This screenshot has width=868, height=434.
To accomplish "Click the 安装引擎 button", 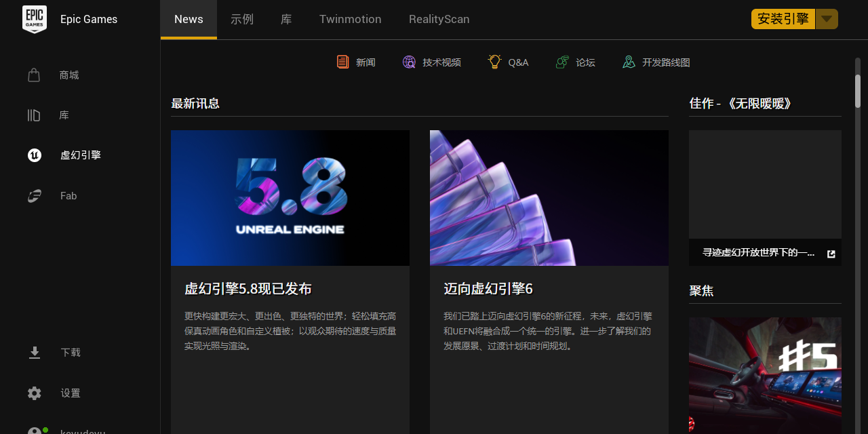I will (x=783, y=19).
